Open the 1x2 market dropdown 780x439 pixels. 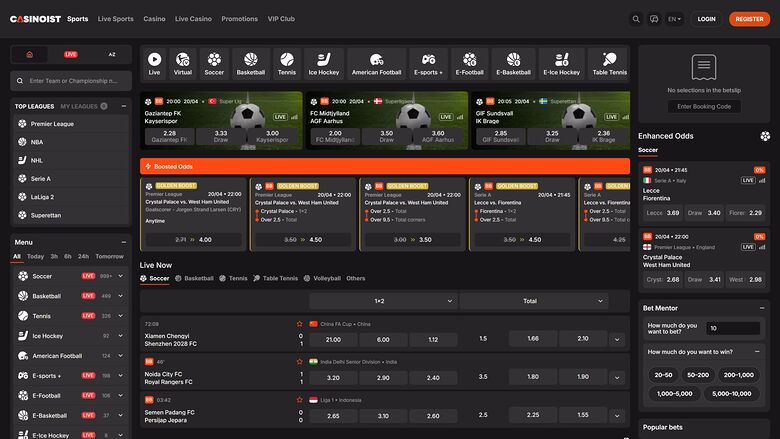point(383,301)
